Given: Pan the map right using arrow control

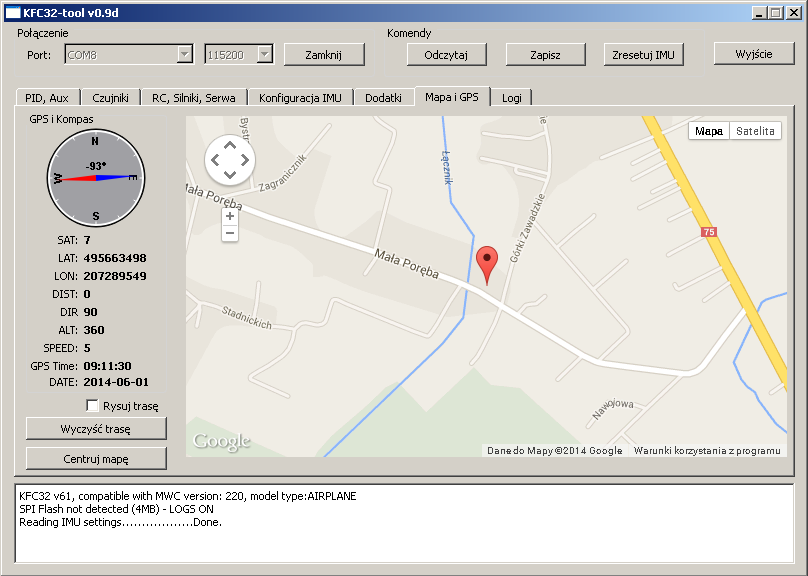Looking at the screenshot, I should click(245, 160).
